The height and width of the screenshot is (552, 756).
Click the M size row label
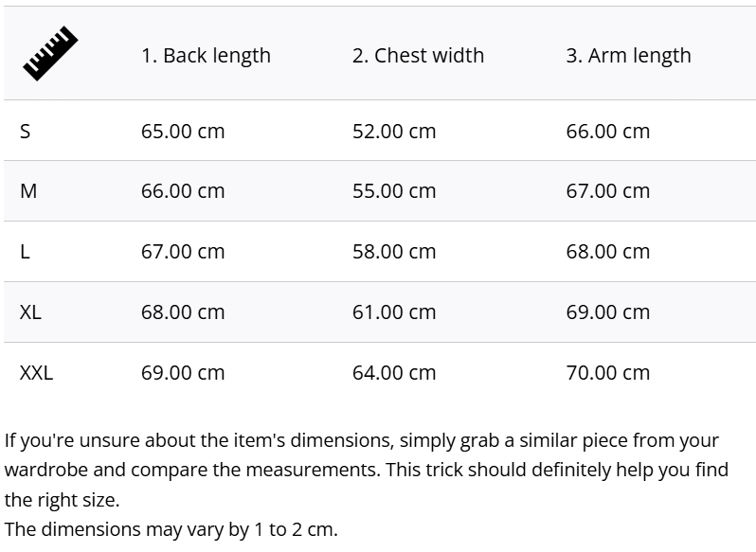point(28,191)
